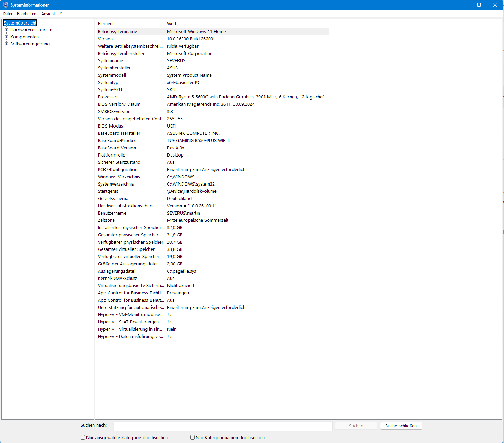Image resolution: width=504 pixels, height=443 pixels.
Task: Select the BIOS-Modus row
Action: 212,126
